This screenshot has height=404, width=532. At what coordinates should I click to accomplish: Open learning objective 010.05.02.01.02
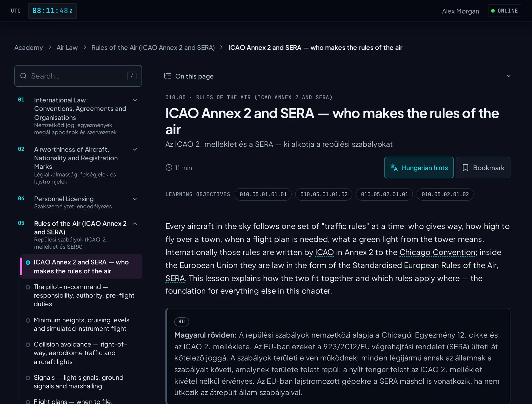tap(445, 194)
